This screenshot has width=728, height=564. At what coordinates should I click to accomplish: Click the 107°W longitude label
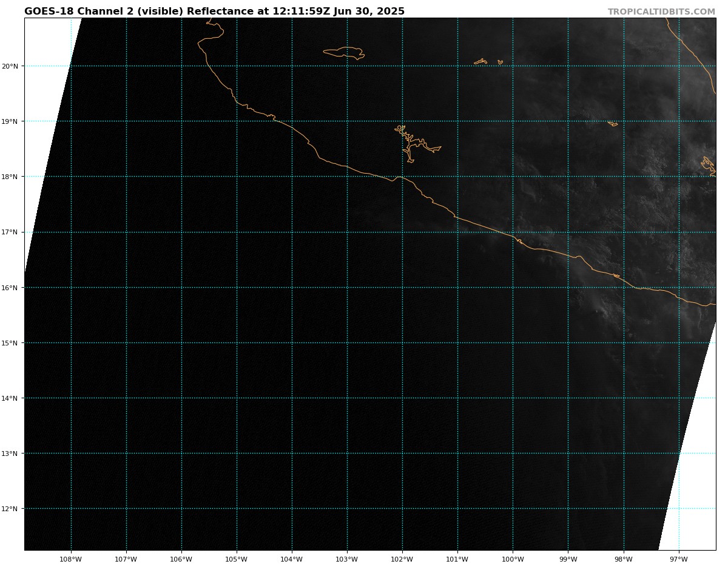click(x=126, y=559)
